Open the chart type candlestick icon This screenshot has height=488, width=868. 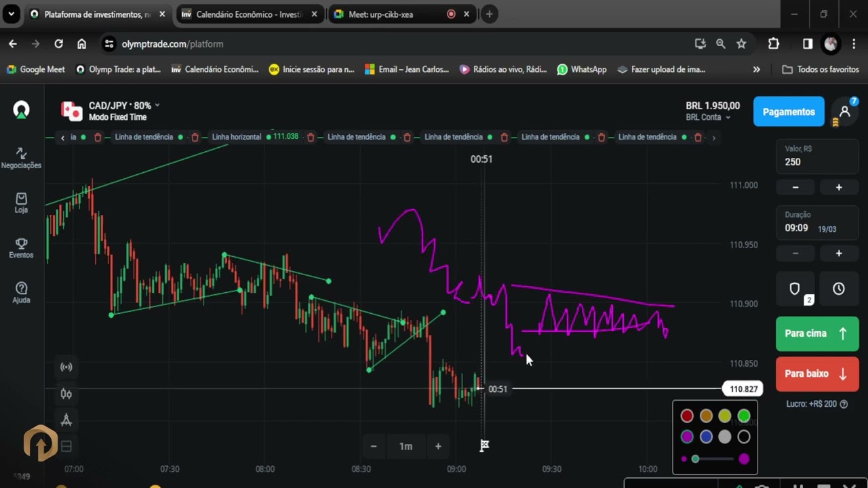[x=66, y=394]
